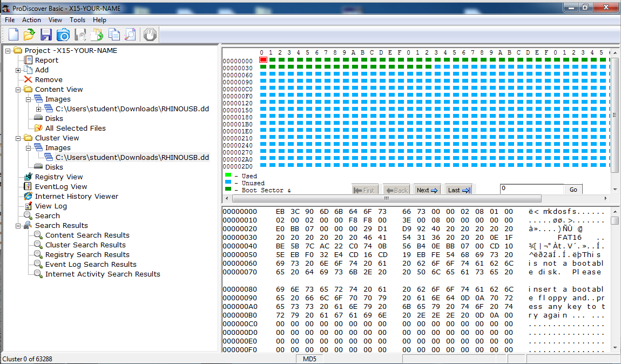Select the Cluster View label in the tree
Image resolution: width=621 pixels, height=364 pixels.
click(x=57, y=138)
